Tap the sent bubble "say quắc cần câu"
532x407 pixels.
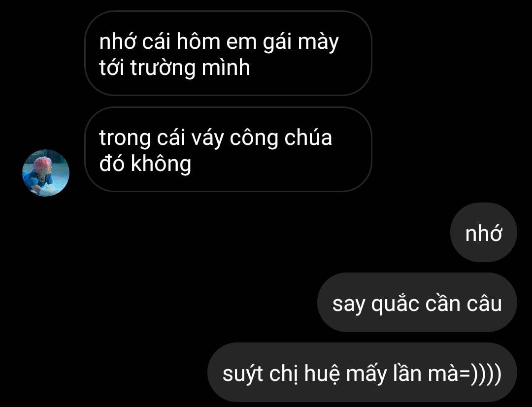[417, 303]
